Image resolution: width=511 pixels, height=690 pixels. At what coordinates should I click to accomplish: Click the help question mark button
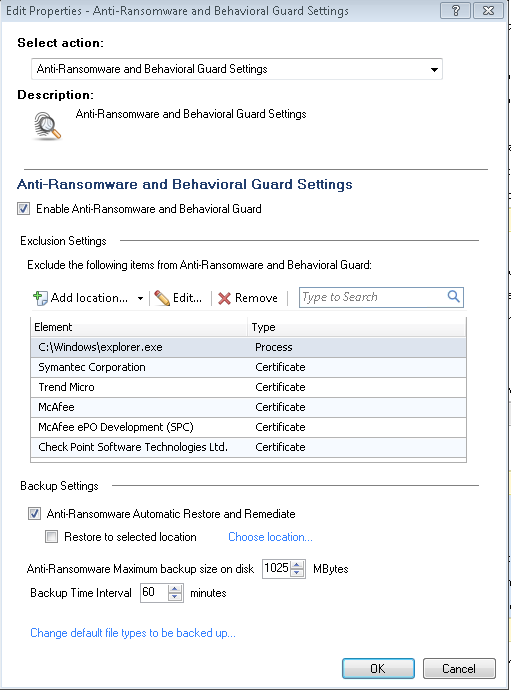456,11
